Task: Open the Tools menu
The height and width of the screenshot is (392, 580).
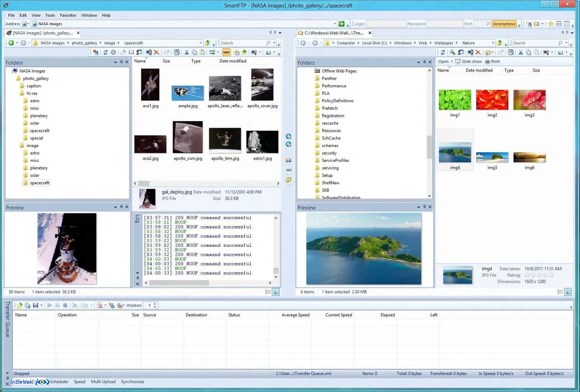Action: coord(50,15)
